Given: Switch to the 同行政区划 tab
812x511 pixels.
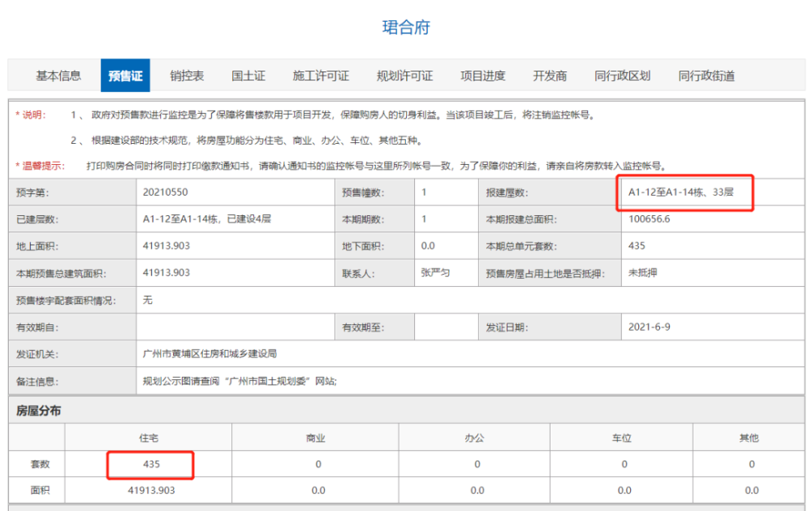Looking at the screenshot, I should tap(622, 76).
